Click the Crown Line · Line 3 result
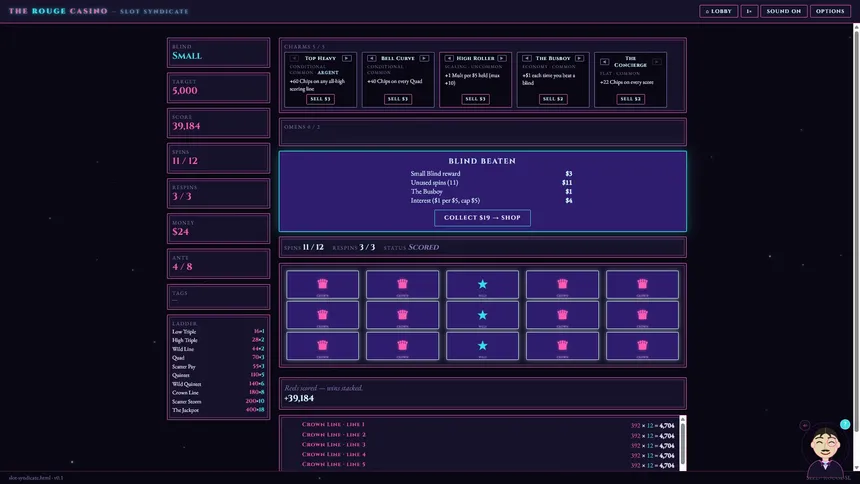This screenshot has width=860, height=484. tap(488, 445)
